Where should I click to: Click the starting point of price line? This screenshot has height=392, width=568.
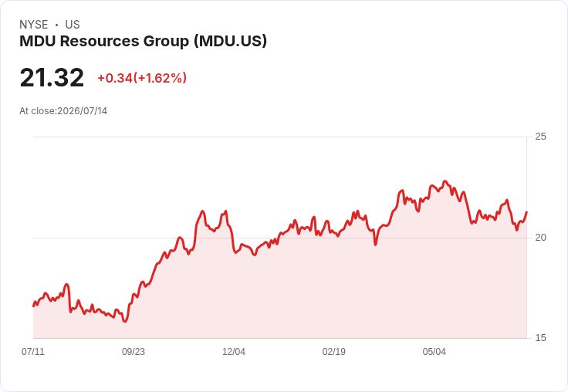pos(34,306)
